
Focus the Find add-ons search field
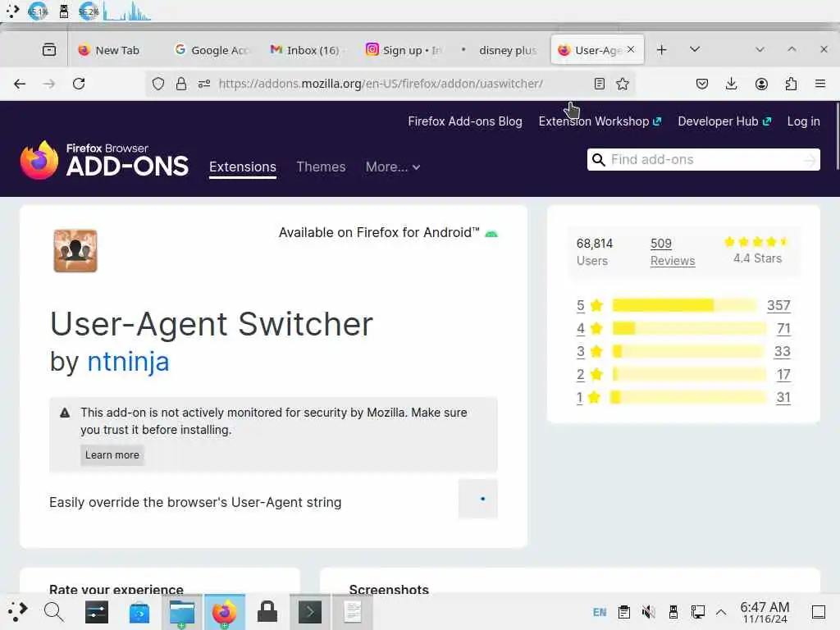click(x=703, y=160)
